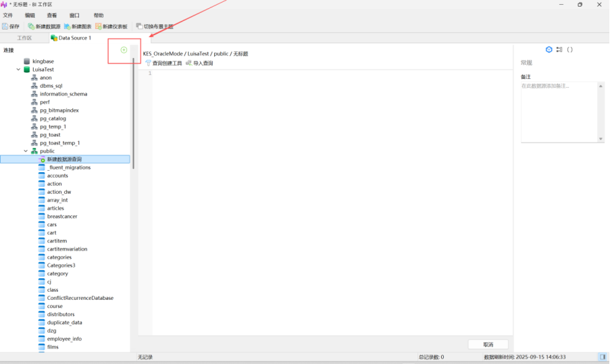Click 导入查询 import query button
This screenshot has height=364, width=610.
pos(199,63)
